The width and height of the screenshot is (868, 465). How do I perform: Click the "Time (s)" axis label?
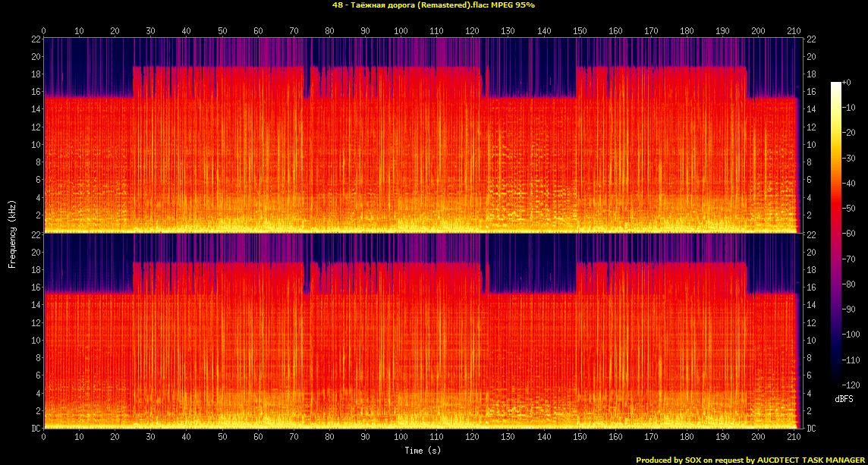tap(423, 451)
